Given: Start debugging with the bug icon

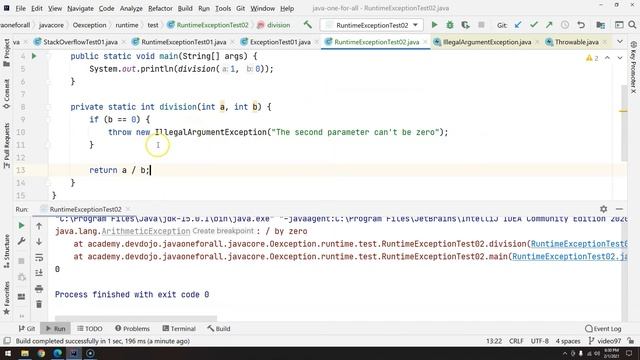Looking at the screenshot, I should tap(450, 25).
